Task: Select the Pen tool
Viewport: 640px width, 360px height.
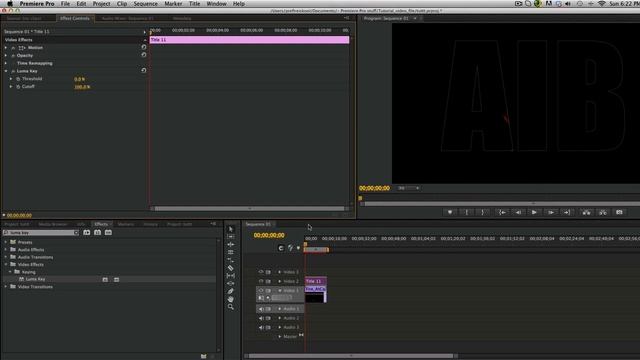Action: (x=231, y=291)
